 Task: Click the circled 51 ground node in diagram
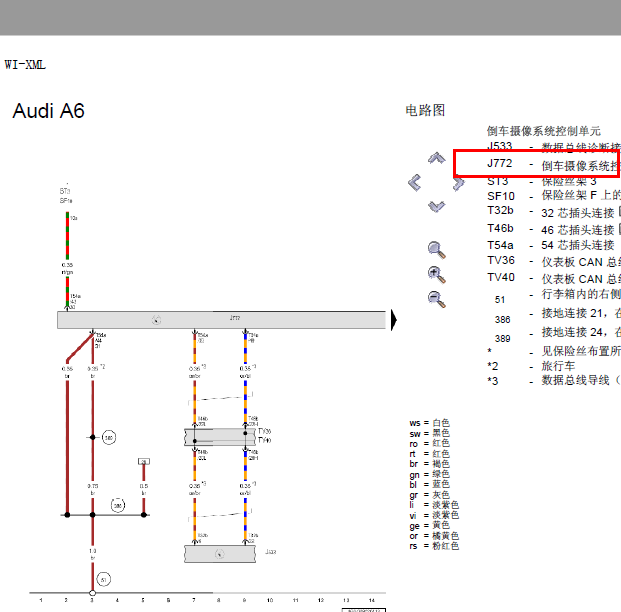104,580
